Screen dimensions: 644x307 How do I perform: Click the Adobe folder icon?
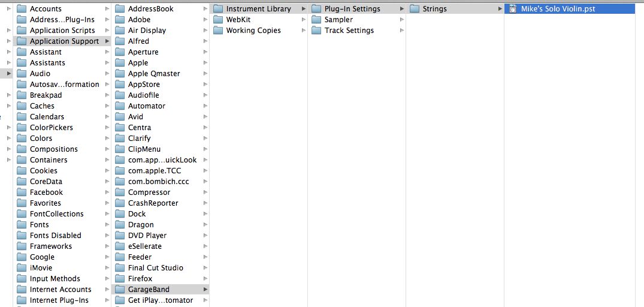pyautogui.click(x=120, y=19)
